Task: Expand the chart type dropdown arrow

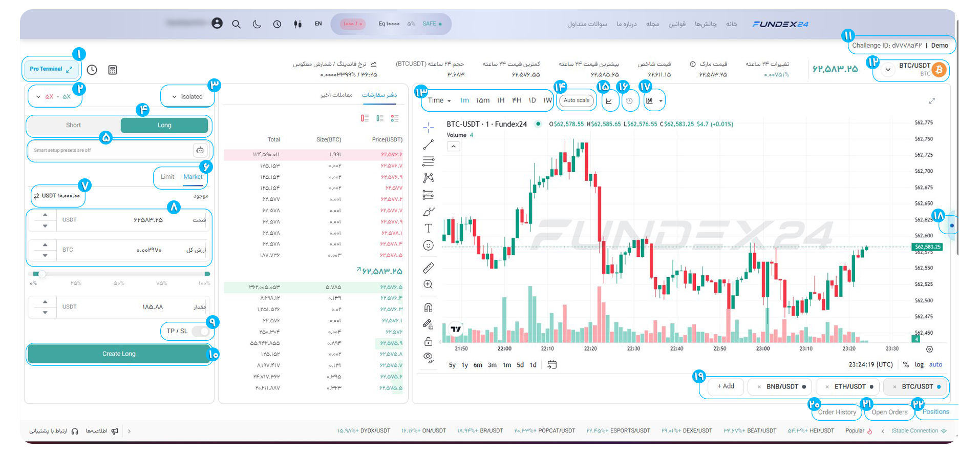Action: click(661, 101)
